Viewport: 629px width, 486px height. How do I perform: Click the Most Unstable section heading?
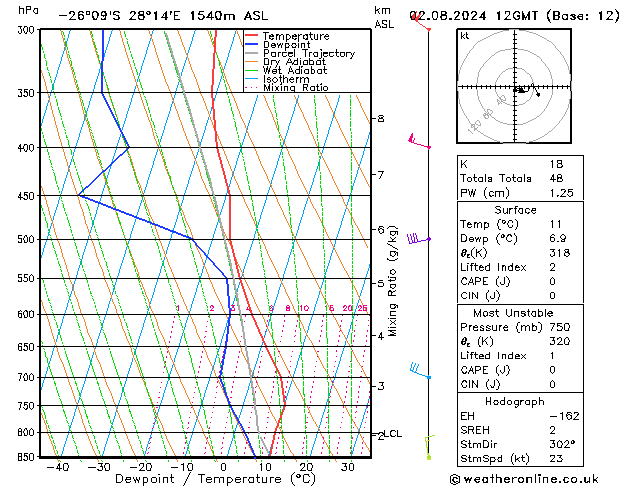[513, 313]
